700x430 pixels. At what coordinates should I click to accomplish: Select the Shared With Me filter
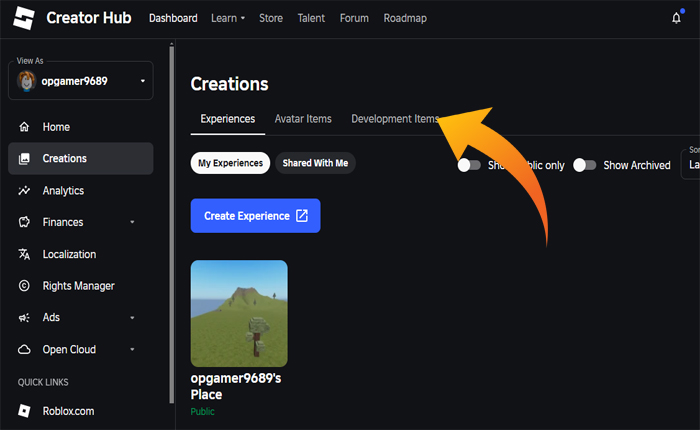315,163
